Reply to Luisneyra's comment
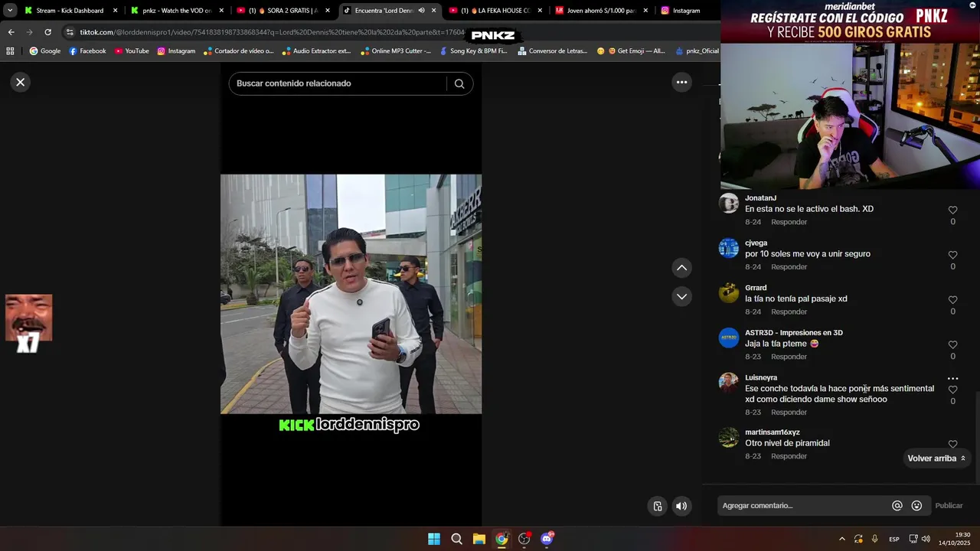 [x=789, y=412]
